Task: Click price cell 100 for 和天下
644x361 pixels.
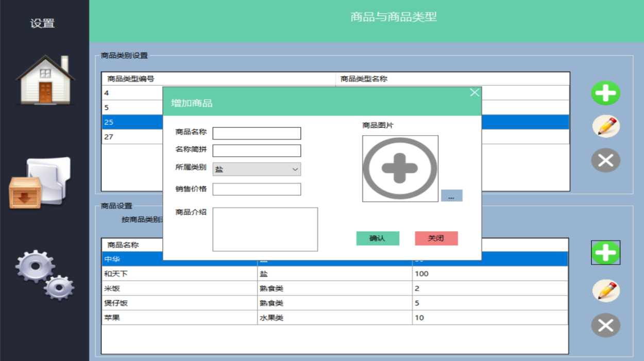Action: 490,274
